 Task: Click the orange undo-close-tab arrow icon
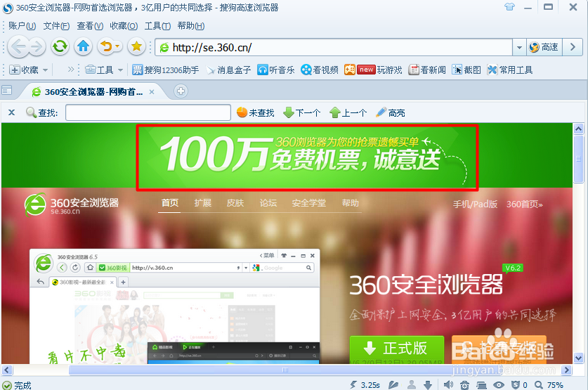107,46
